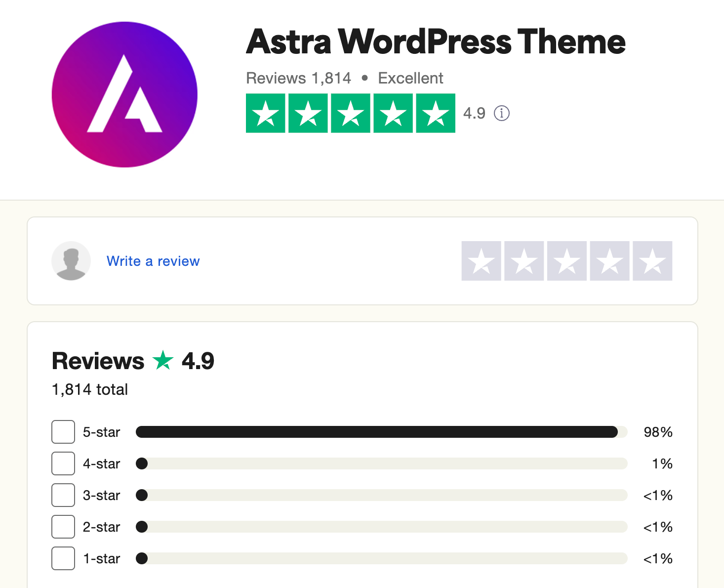Screen dimensions: 724x588
Task: Rate four stars in Write a review
Action: pyautogui.click(x=609, y=261)
